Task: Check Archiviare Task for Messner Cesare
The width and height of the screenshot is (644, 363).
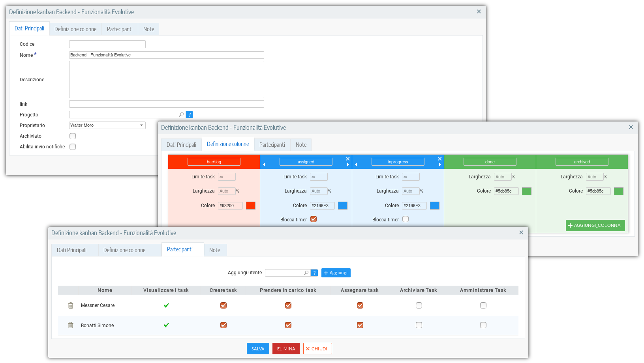Action: pos(419,305)
